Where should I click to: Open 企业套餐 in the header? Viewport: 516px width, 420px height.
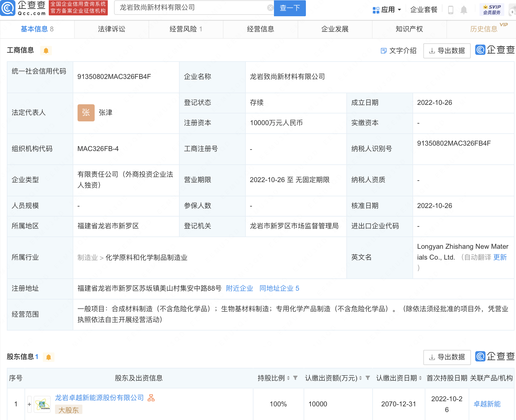pyautogui.click(x=424, y=10)
